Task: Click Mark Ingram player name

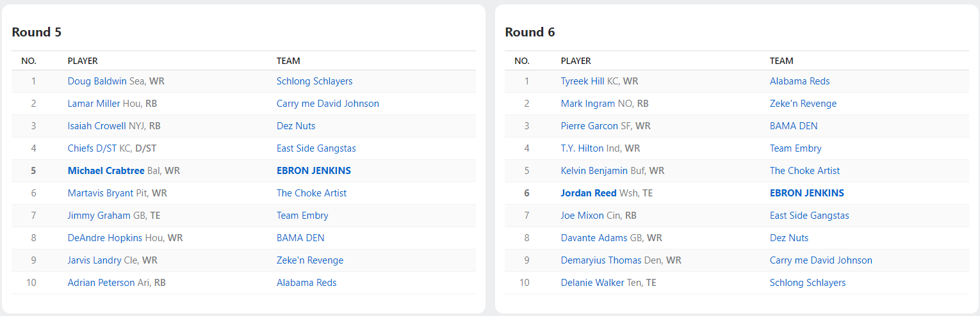Action: [x=587, y=104]
